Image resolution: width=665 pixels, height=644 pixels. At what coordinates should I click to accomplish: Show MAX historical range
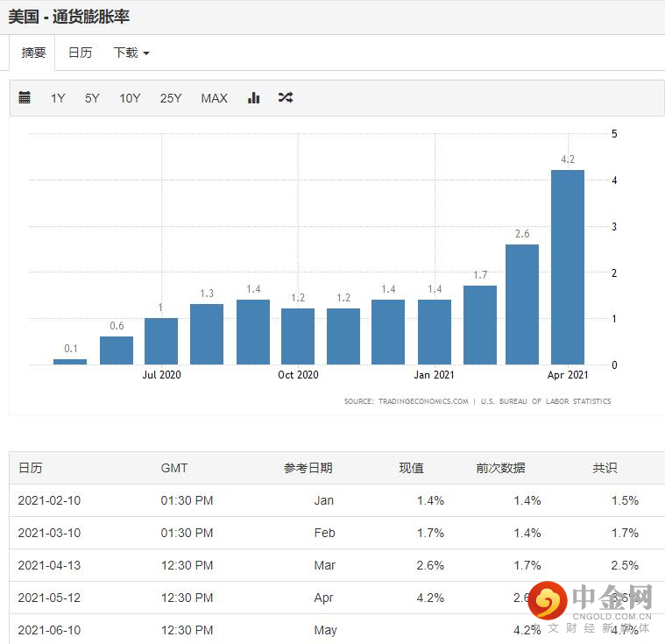(x=214, y=98)
